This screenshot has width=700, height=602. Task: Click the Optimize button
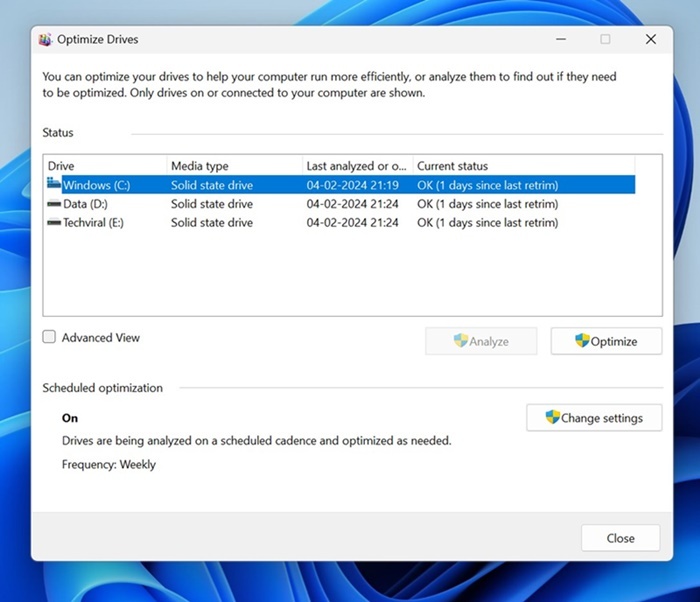[606, 341]
